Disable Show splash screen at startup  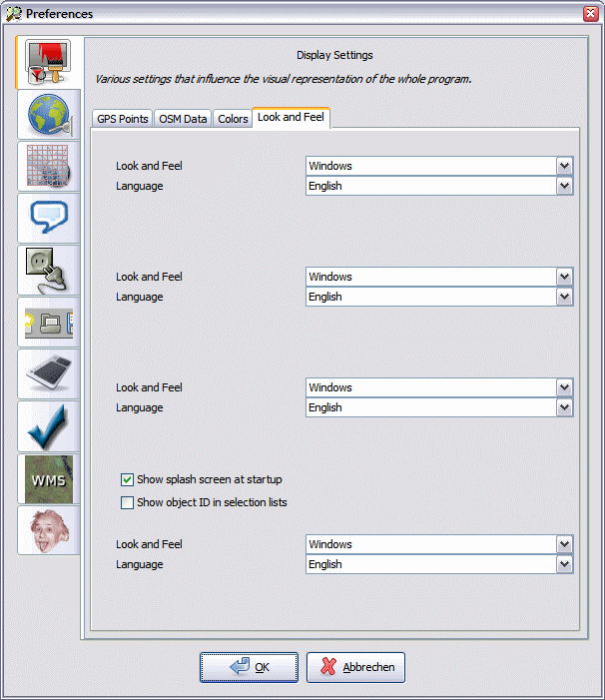(127, 480)
